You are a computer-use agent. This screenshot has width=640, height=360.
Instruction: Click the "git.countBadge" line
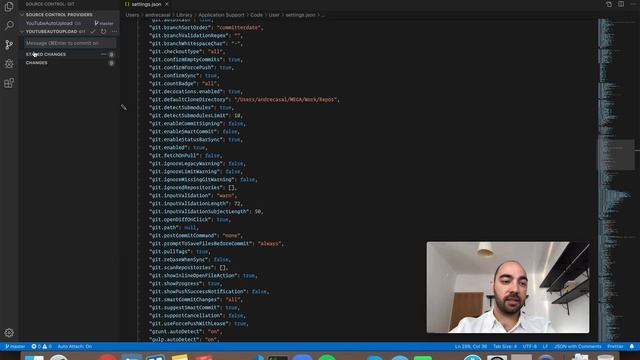pos(184,84)
